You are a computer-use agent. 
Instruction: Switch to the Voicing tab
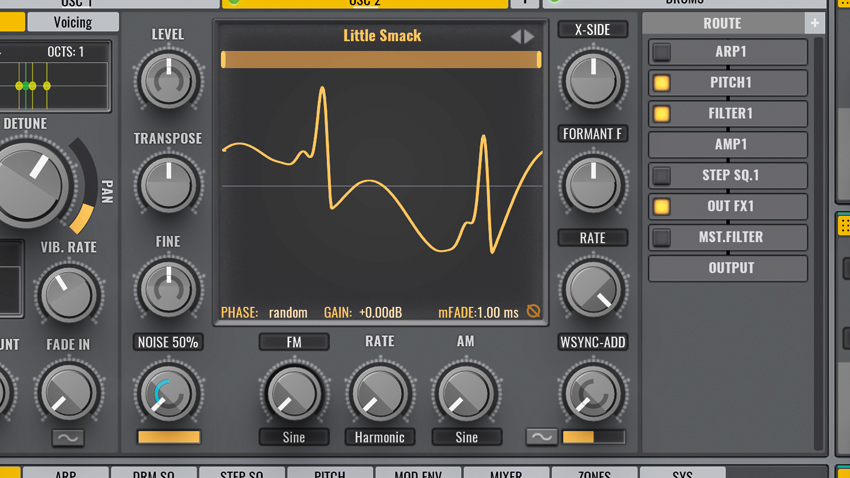(x=73, y=22)
